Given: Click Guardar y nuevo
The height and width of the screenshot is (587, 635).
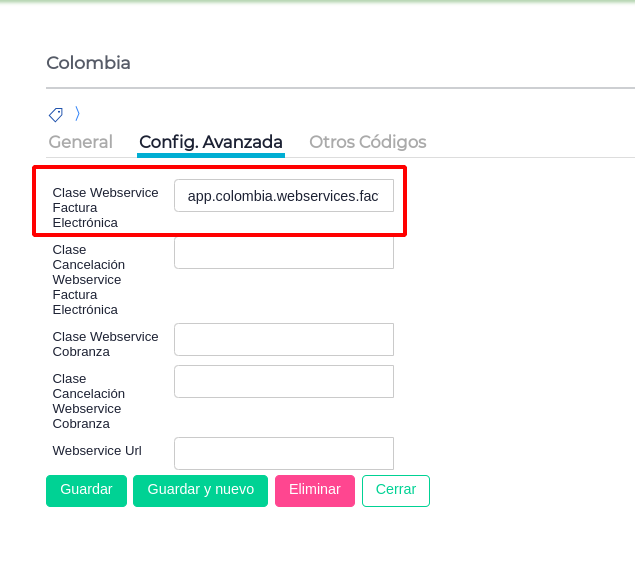Looking at the screenshot, I should 200,490.
